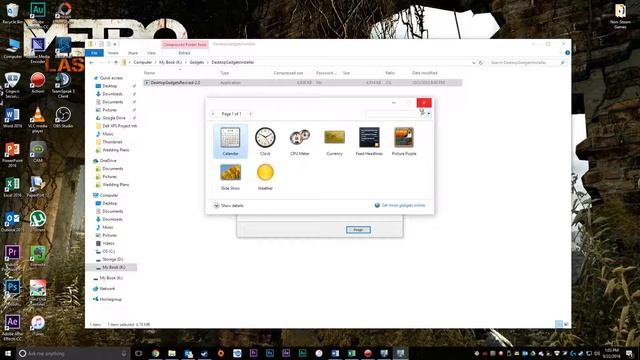Open Storage (D:) drive in navigation pane
The height and width of the screenshot is (360, 640).
tap(113, 259)
